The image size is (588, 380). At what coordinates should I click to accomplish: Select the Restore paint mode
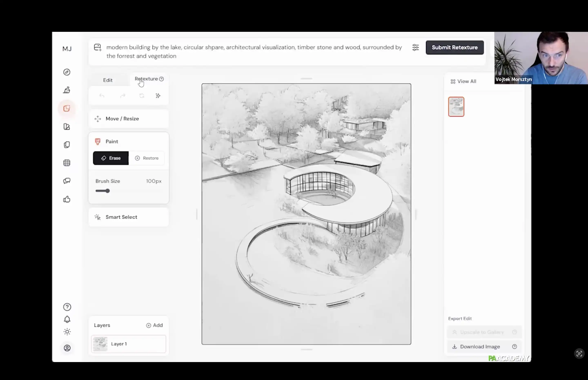point(147,158)
